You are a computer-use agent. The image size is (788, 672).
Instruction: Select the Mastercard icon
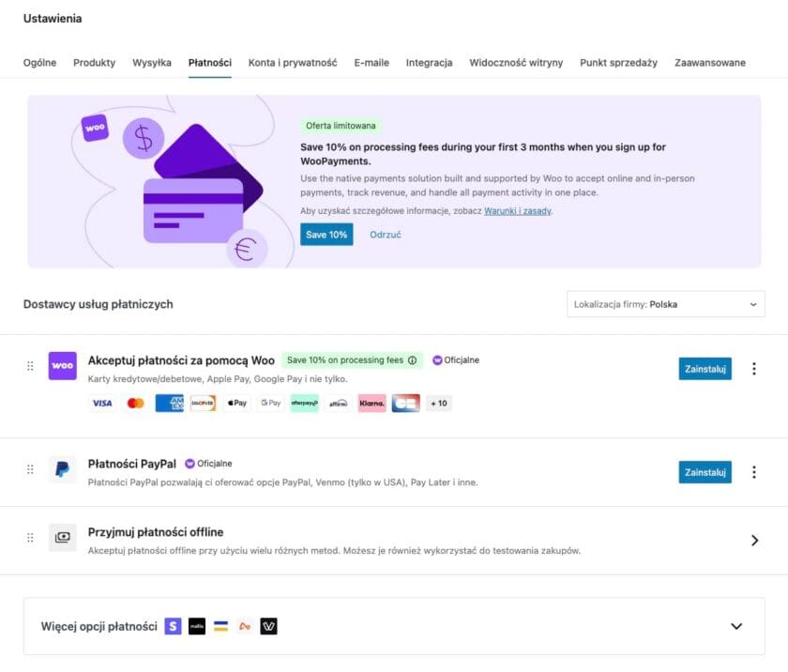tap(136, 403)
